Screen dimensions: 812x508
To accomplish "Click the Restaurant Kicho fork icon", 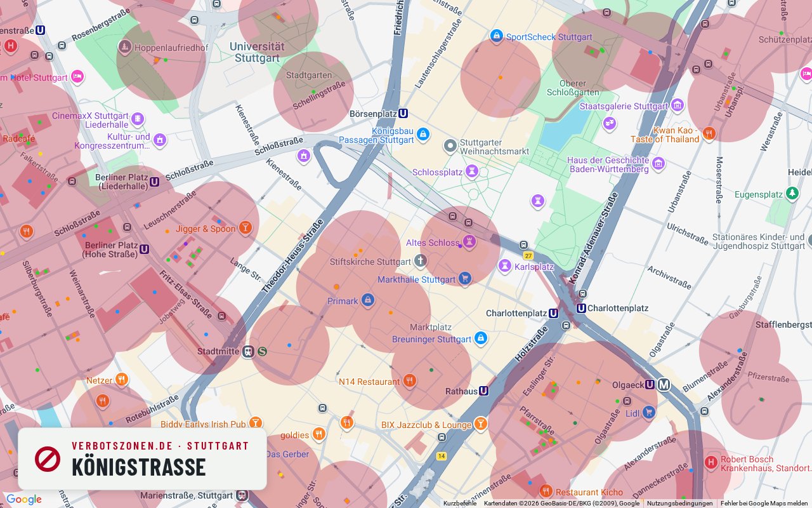I will coord(546,491).
